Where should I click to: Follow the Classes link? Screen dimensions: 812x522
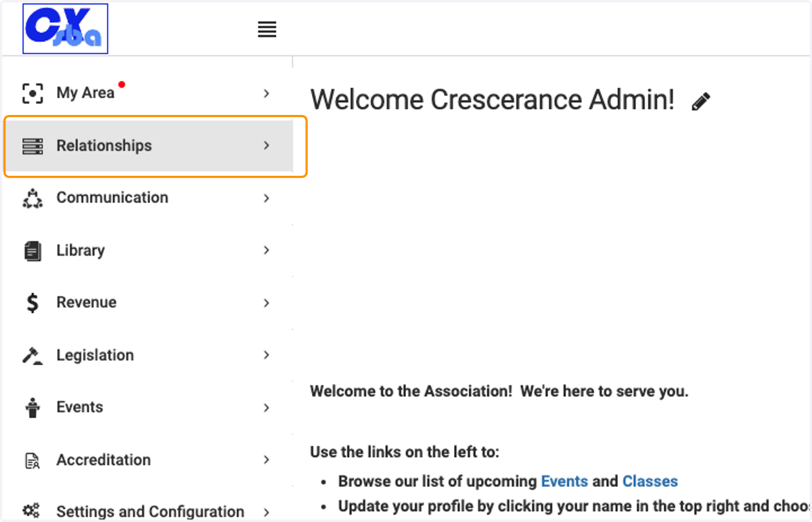click(650, 481)
